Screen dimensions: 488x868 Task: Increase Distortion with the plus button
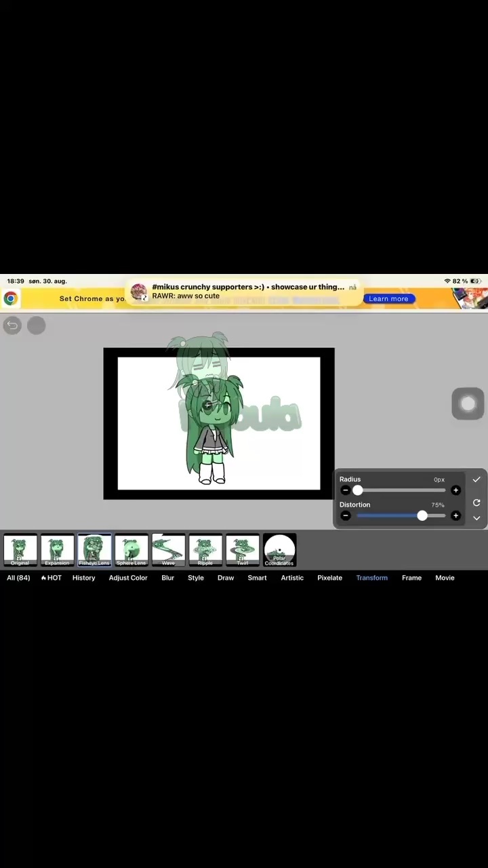point(455,516)
